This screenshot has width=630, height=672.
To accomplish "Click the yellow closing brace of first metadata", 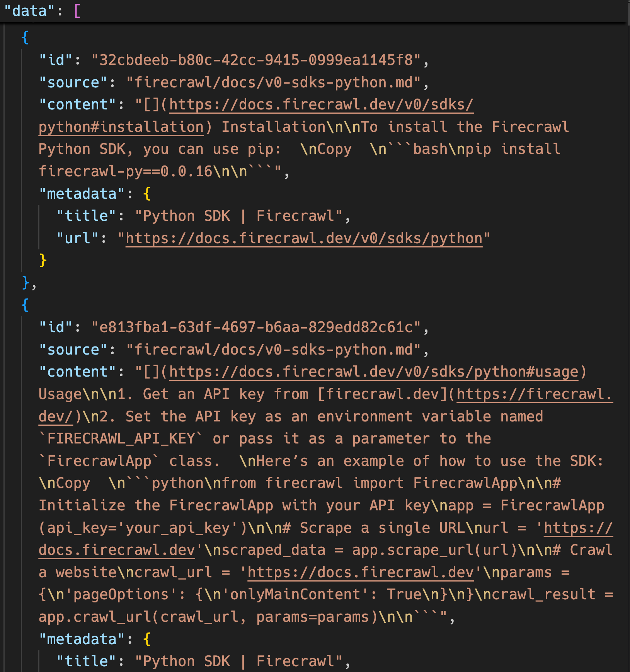I will point(43,260).
